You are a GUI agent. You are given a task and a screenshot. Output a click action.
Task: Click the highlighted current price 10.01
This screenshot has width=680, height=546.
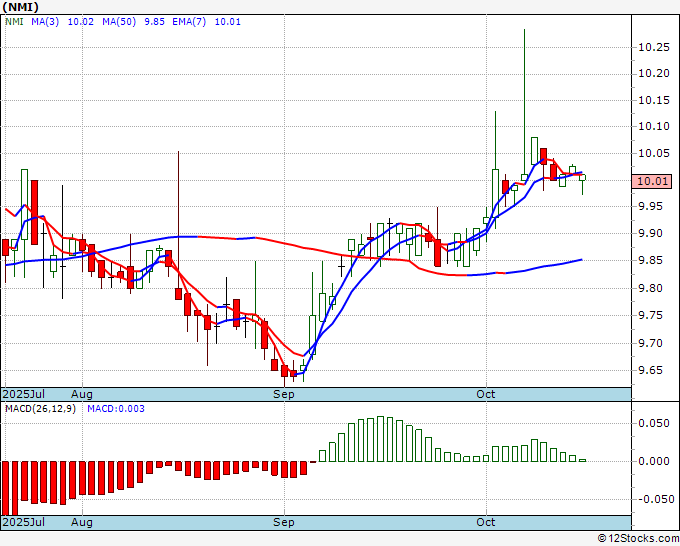point(652,181)
